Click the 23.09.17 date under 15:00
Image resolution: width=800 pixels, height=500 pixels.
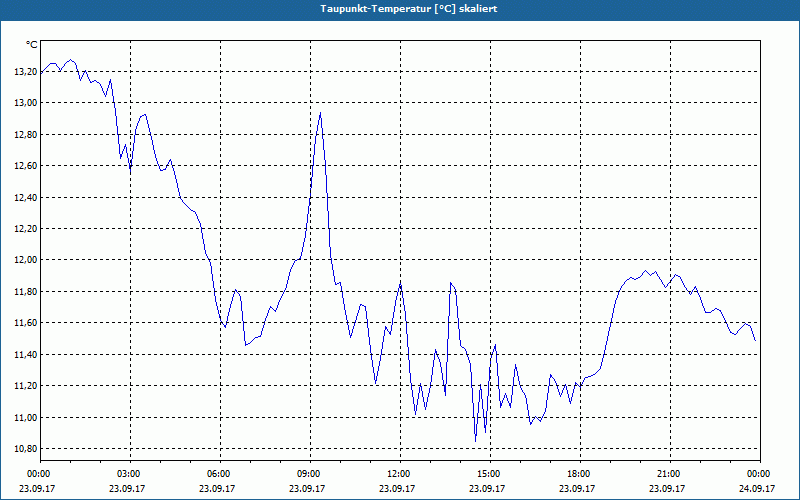pyautogui.click(x=487, y=488)
